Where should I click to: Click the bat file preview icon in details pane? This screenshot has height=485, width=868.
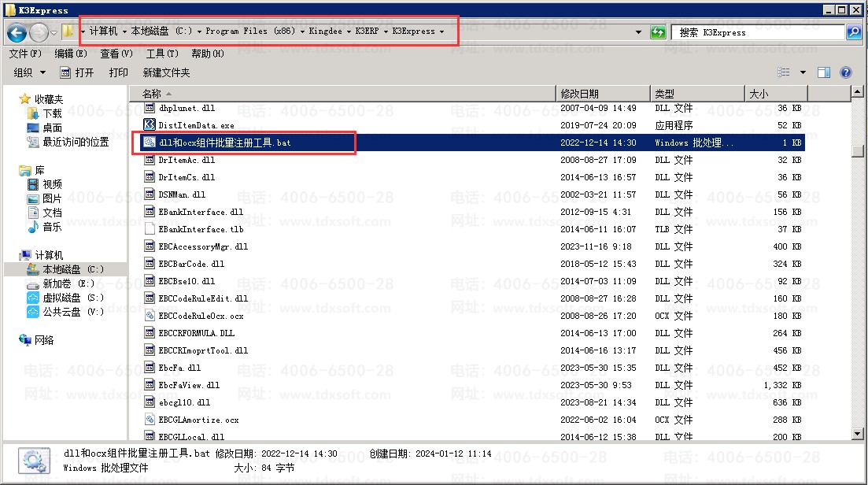34,461
